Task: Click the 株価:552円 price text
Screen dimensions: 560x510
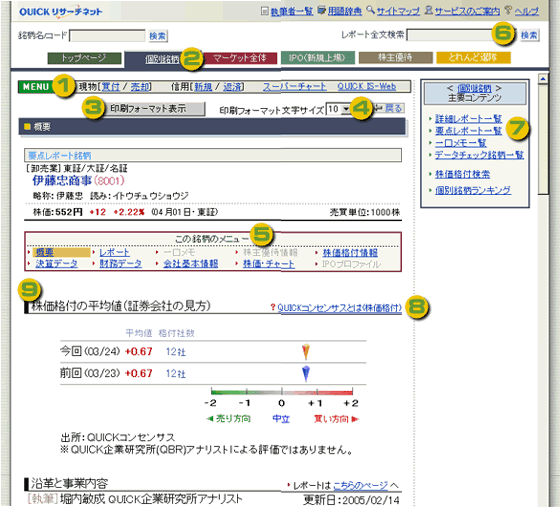Action: tap(58, 212)
